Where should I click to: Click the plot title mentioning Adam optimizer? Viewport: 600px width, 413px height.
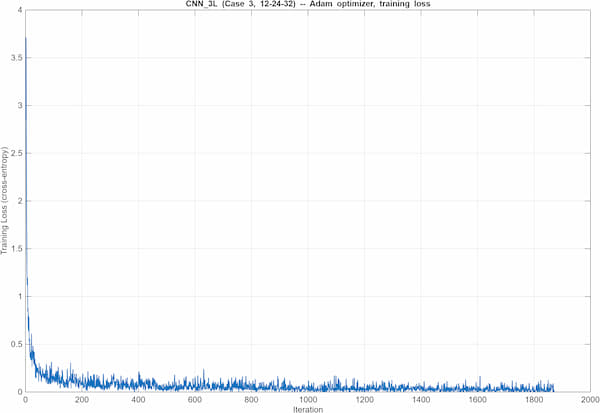click(x=308, y=4)
